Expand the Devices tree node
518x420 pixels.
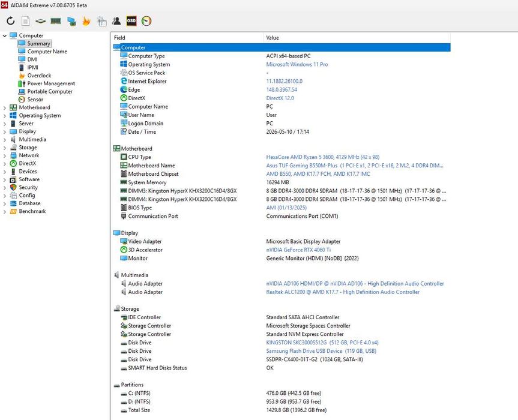coord(5,172)
